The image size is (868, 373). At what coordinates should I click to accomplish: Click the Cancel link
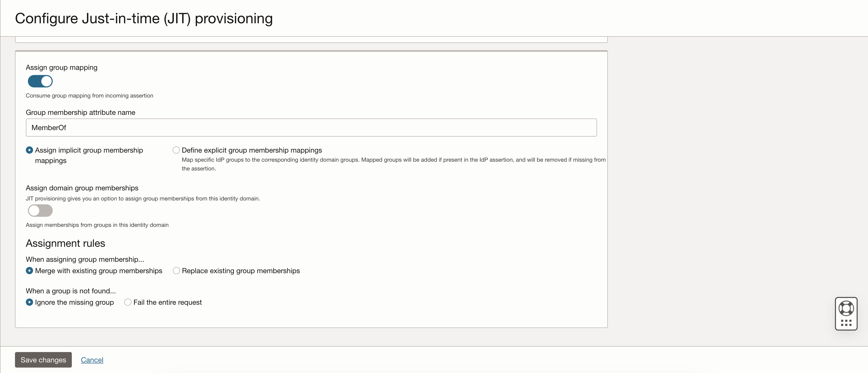pyautogui.click(x=92, y=360)
